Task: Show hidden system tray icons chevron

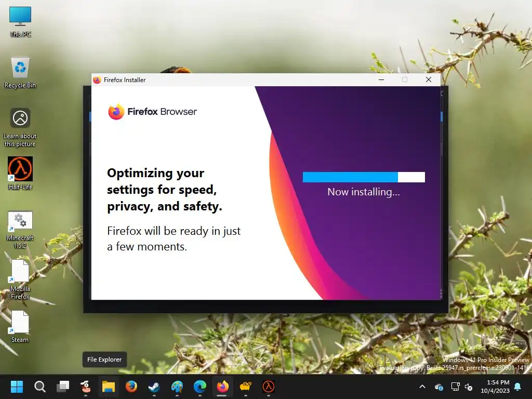Action: [x=422, y=387]
